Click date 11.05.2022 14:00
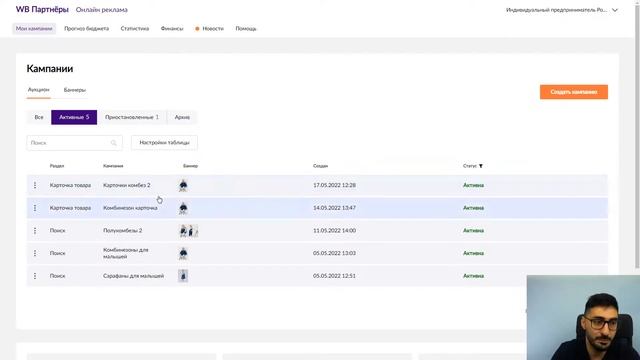The image size is (640, 360). [x=334, y=231]
